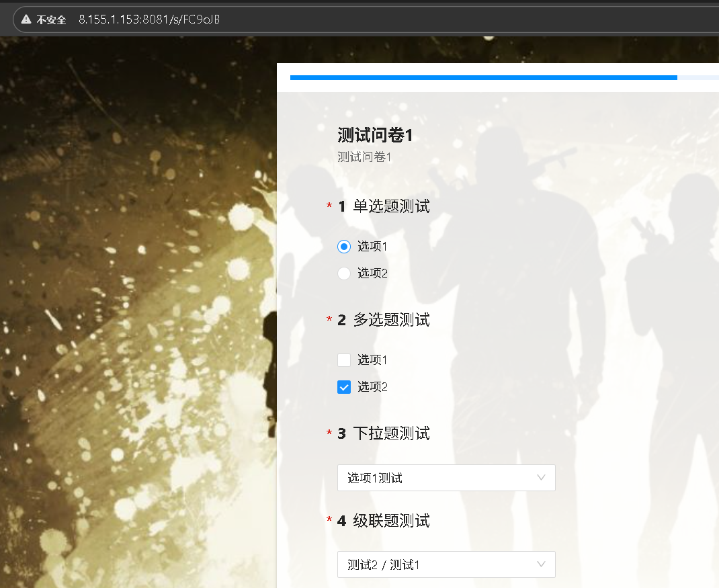The width and height of the screenshot is (719, 588).
Task: Click the address bar URL 8.155.1.153:8081/s/FC9oJB
Action: click(x=149, y=19)
